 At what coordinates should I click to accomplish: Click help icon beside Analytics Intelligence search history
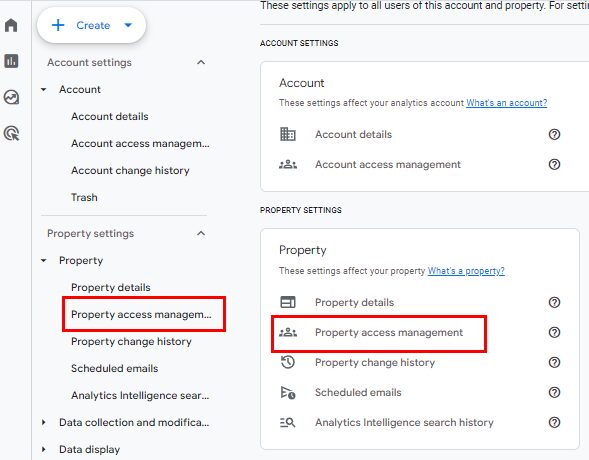pyautogui.click(x=554, y=422)
